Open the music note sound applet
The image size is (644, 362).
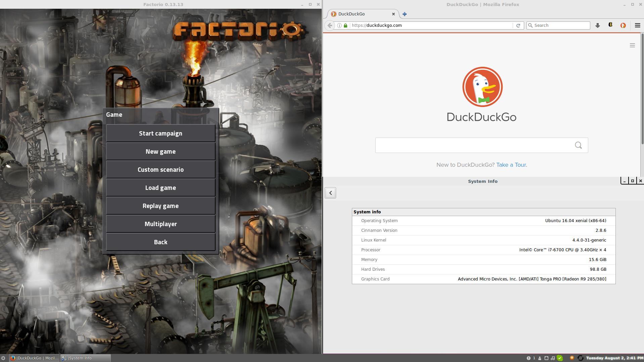(x=553, y=358)
